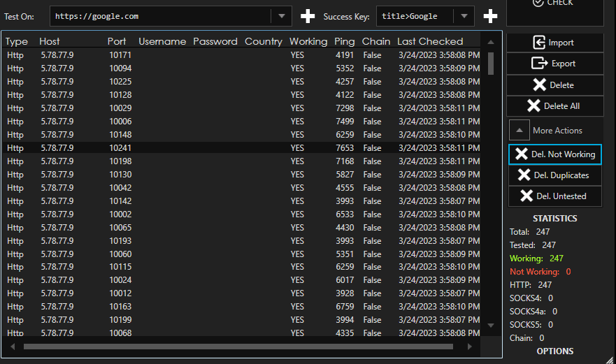The height and width of the screenshot is (364, 616).
Task: Select proxy row with port 10029
Action: pyautogui.click(x=242, y=108)
